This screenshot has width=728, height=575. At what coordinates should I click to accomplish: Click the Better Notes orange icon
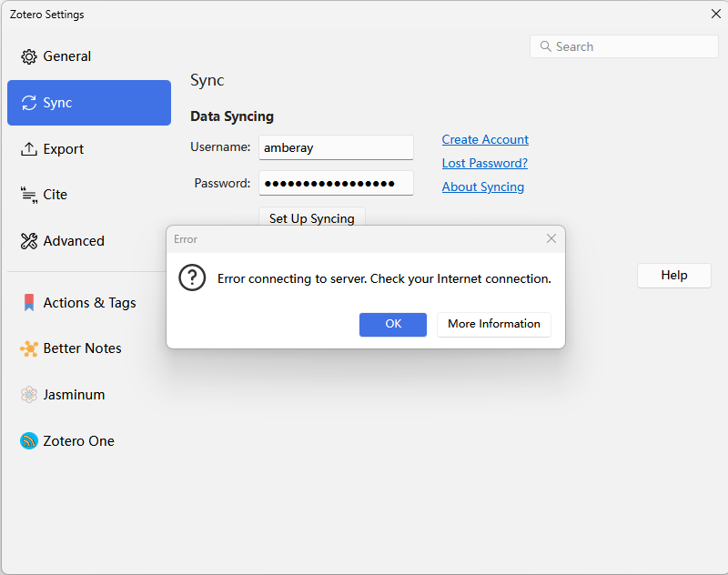[29, 348]
